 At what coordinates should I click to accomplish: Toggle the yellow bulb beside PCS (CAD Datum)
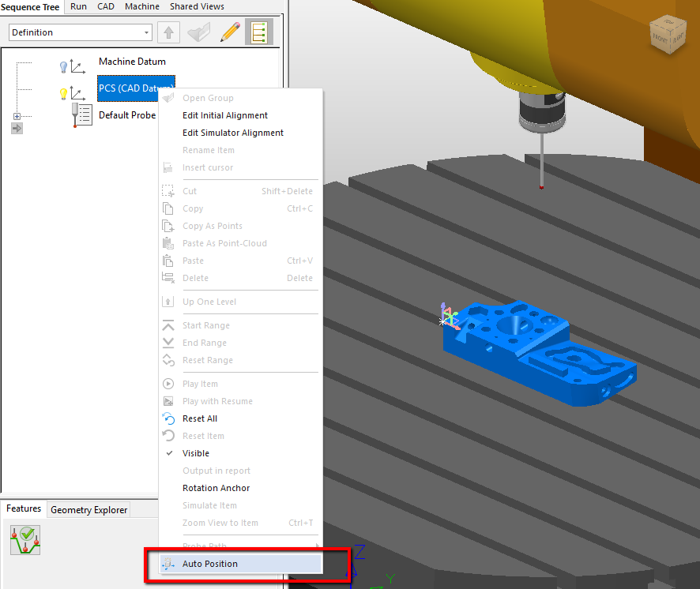tap(63, 93)
